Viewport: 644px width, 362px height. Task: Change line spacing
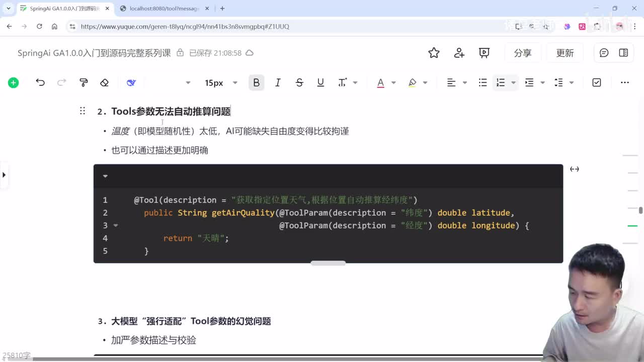(x=558, y=82)
